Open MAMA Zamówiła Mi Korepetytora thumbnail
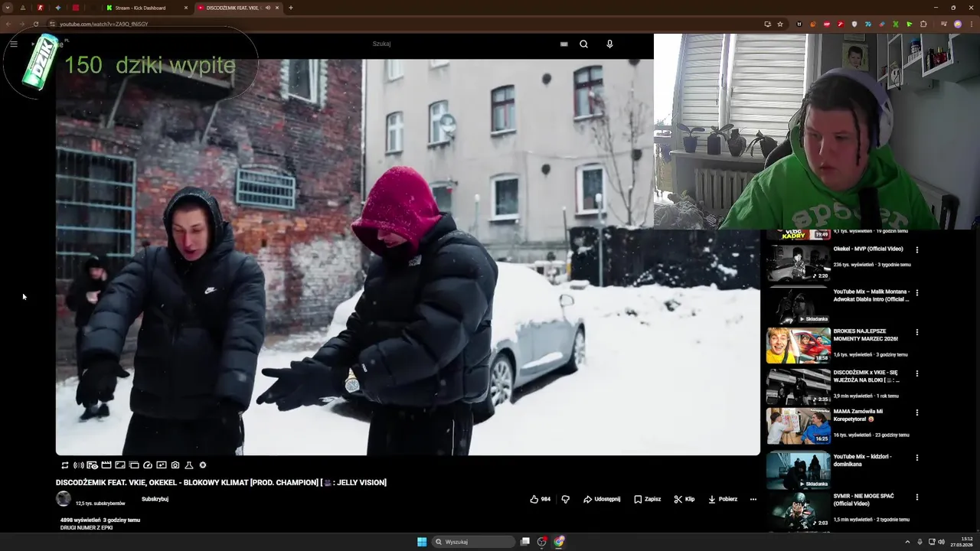Screen dimensions: 980x551 (799, 426)
